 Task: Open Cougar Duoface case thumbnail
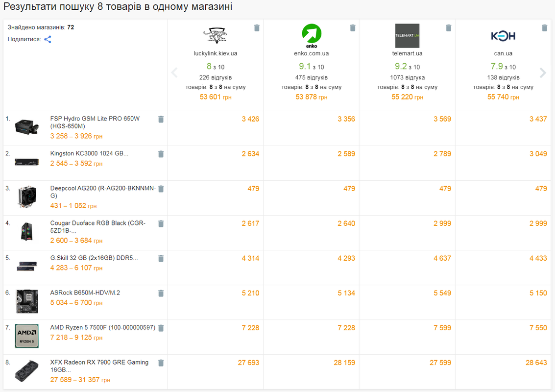(x=27, y=232)
